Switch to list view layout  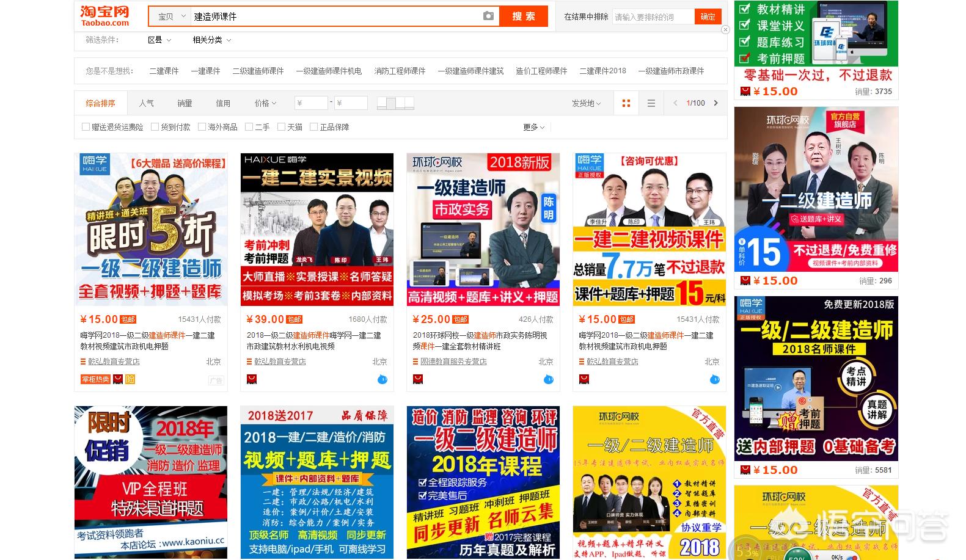(x=651, y=103)
